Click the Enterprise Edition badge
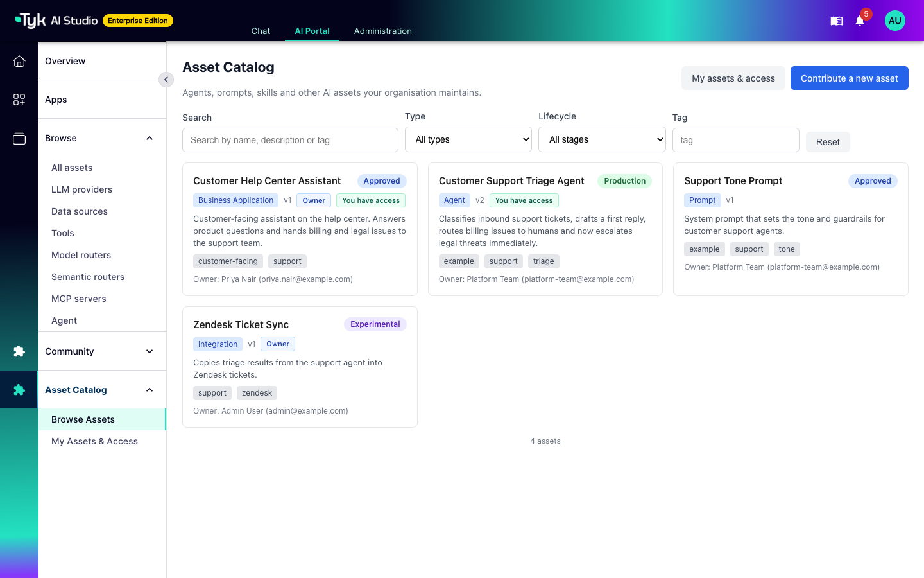The width and height of the screenshot is (924, 578). click(138, 21)
